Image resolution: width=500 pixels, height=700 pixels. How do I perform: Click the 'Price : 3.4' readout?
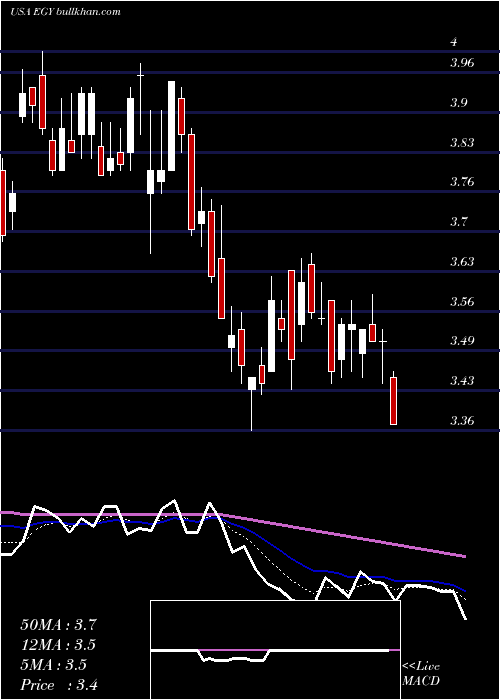(59, 685)
